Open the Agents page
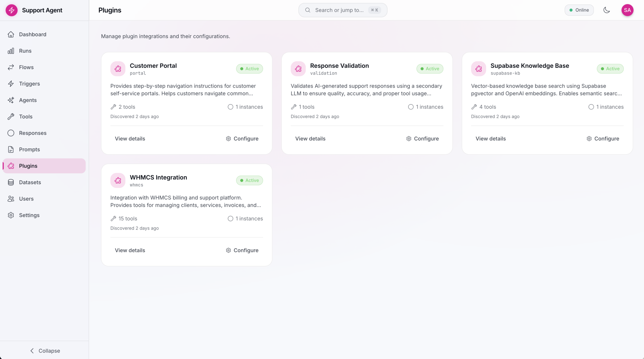Viewport: 644px width, 359px height. pyautogui.click(x=44, y=100)
